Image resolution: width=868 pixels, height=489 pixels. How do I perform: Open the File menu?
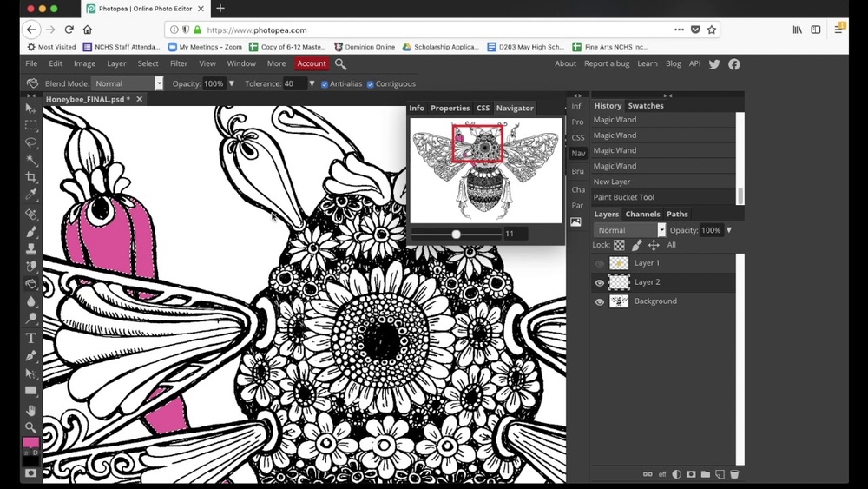(31, 63)
